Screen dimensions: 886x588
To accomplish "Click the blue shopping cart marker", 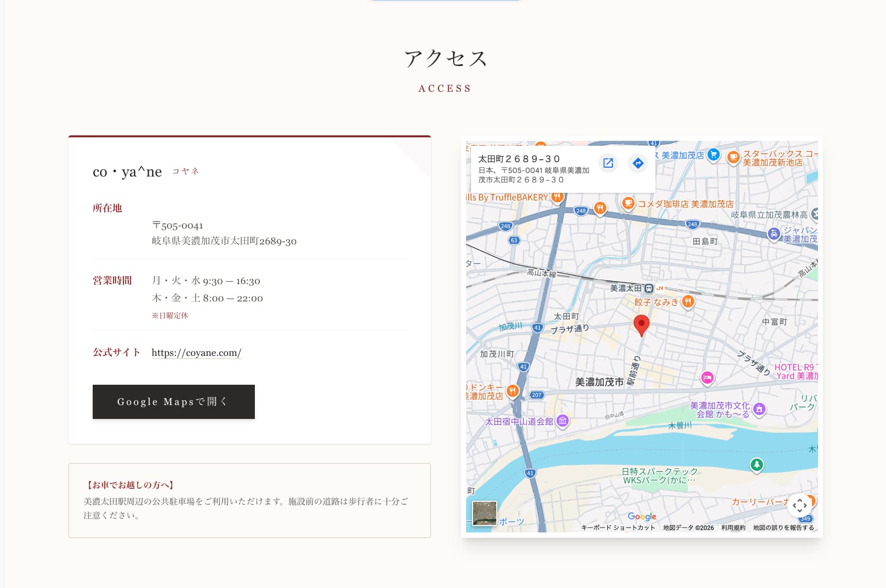I will point(713,155).
